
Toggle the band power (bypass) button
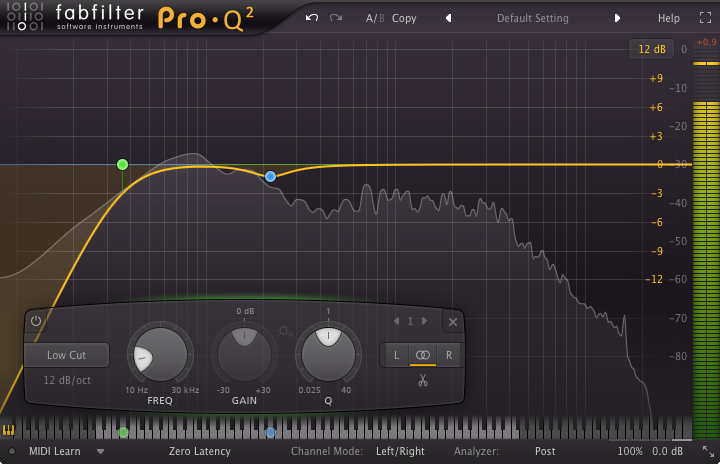tap(36, 321)
